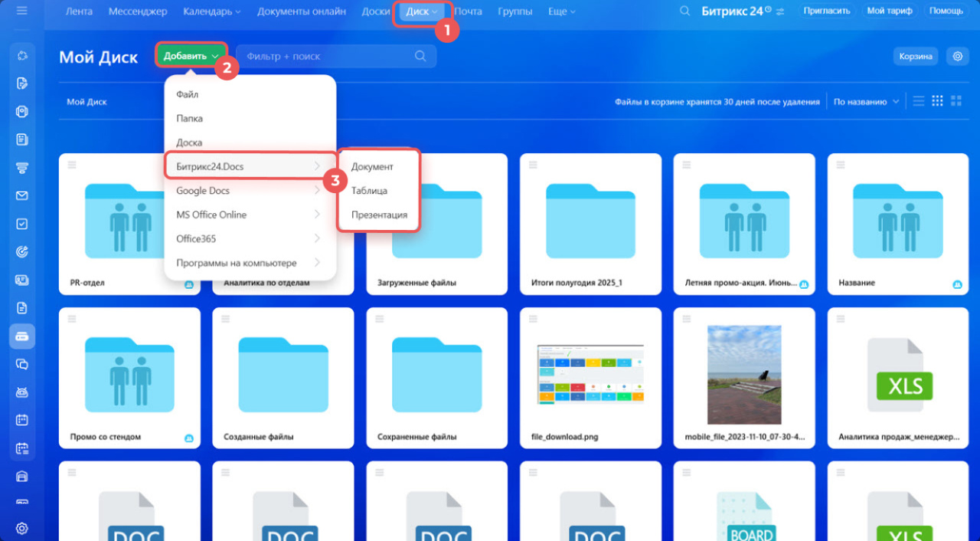Switch to the large tile view mode
The width and height of the screenshot is (980, 541).
pyautogui.click(x=956, y=101)
